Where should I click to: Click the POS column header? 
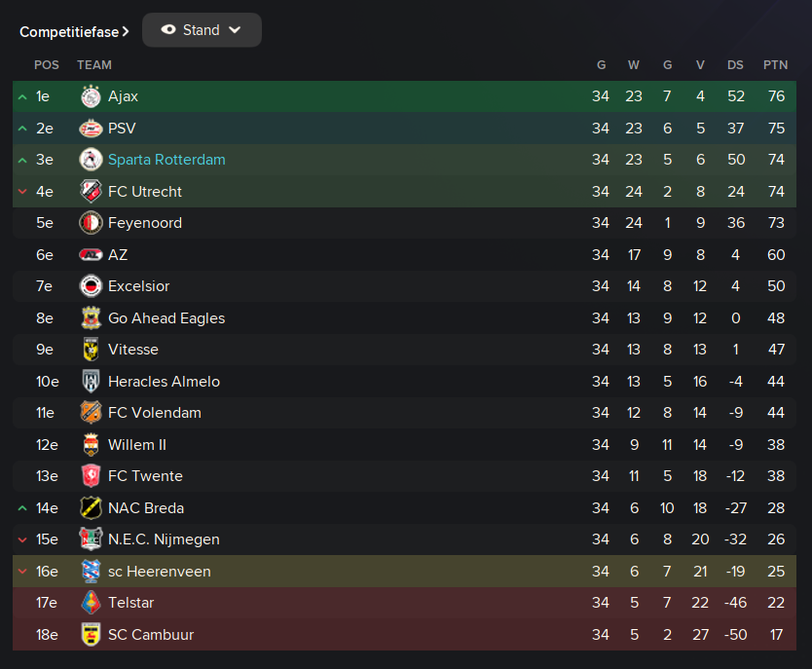(47, 65)
